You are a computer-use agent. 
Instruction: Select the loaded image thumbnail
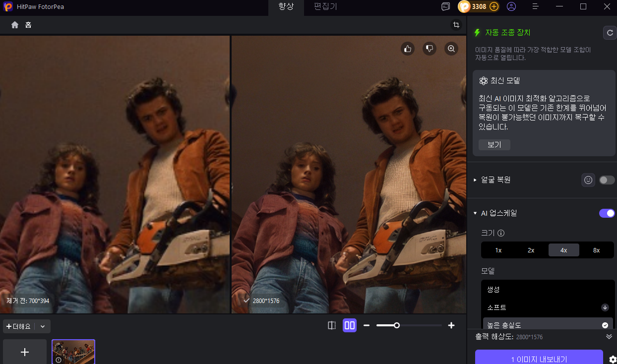73,352
